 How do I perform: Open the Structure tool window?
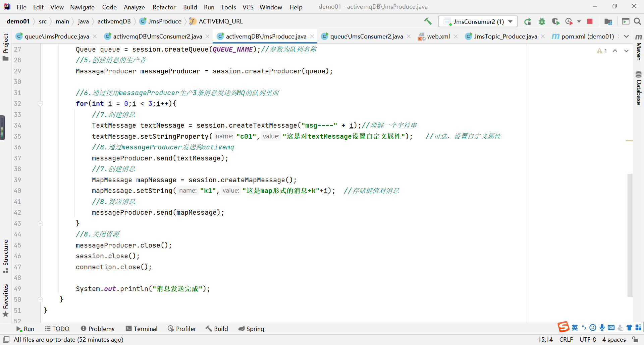click(5, 256)
